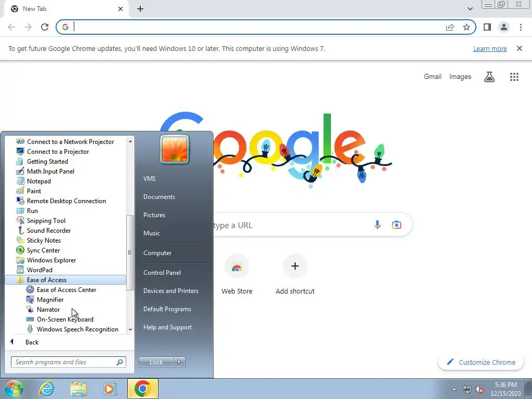532x399 pixels.
Task: Open a new tab with the plus button
Action: 140,9
